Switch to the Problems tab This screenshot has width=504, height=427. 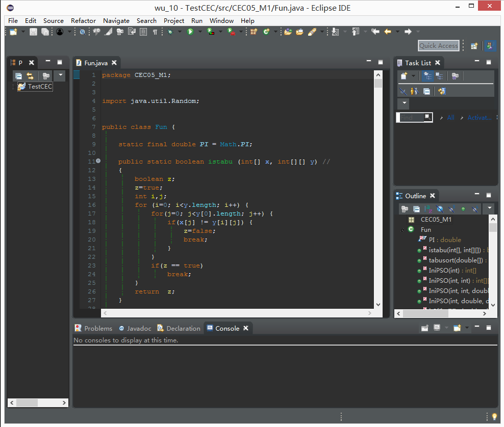pos(93,329)
